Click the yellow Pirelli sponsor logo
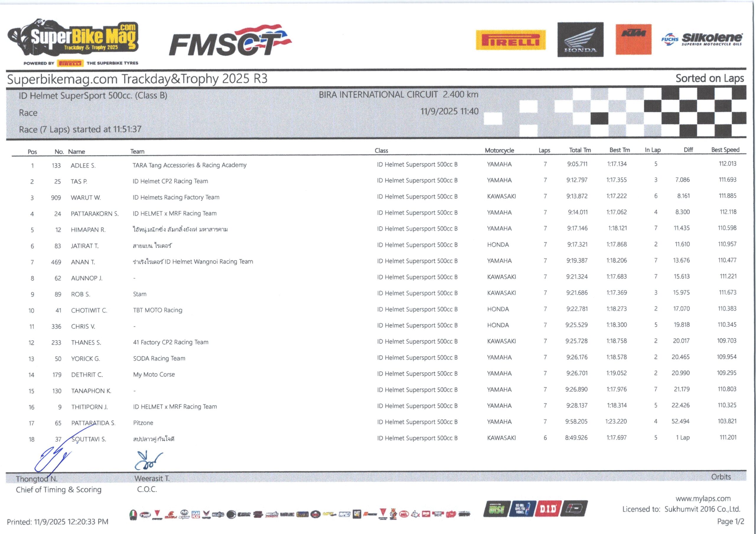 510,40
